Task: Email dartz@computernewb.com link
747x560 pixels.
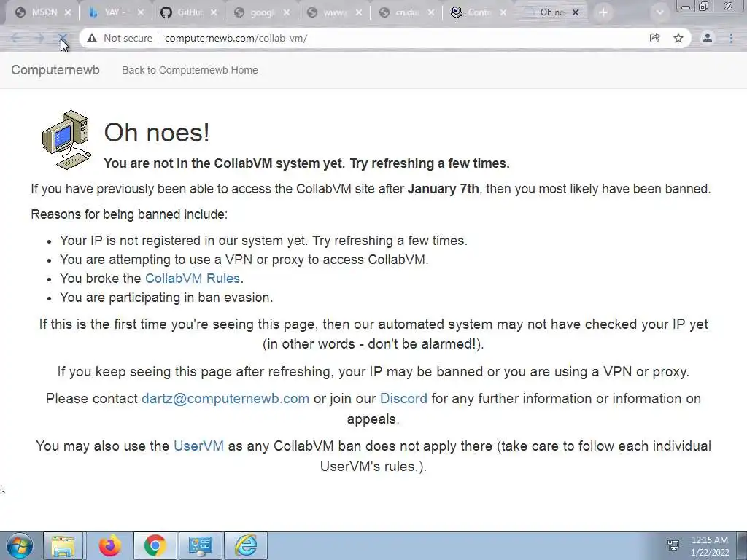Action: tap(225, 399)
